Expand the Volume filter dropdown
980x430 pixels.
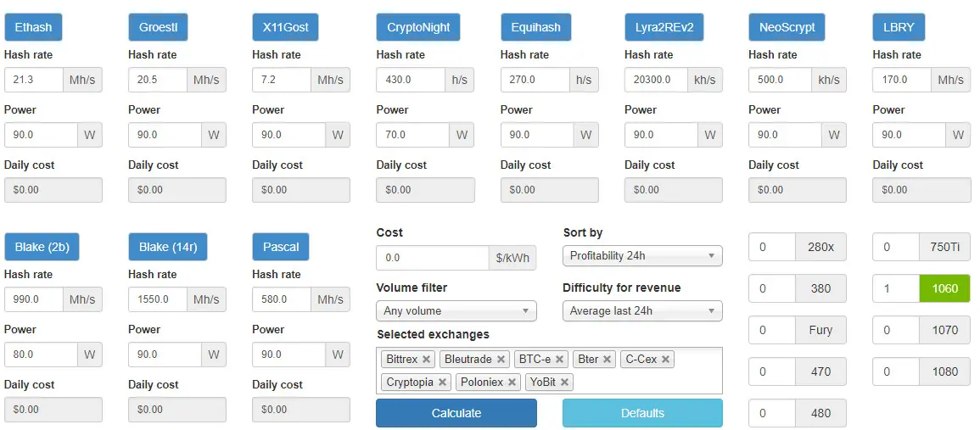click(x=456, y=311)
